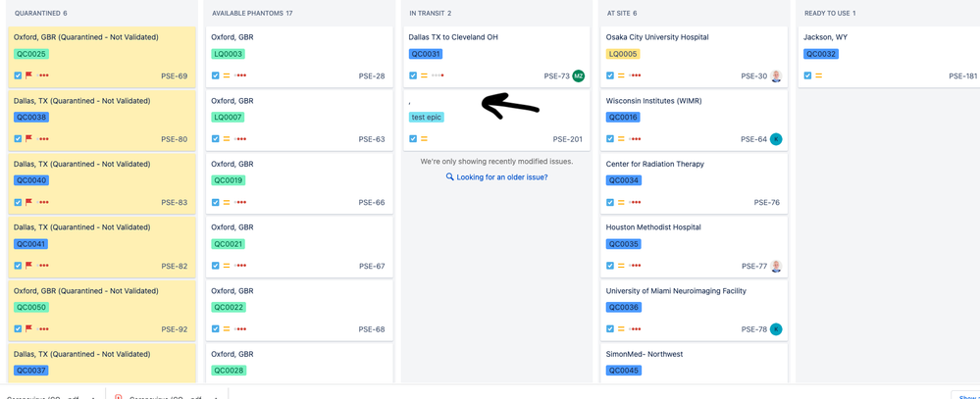Click the 'test epic' label
980x399 pixels.
[427, 118]
